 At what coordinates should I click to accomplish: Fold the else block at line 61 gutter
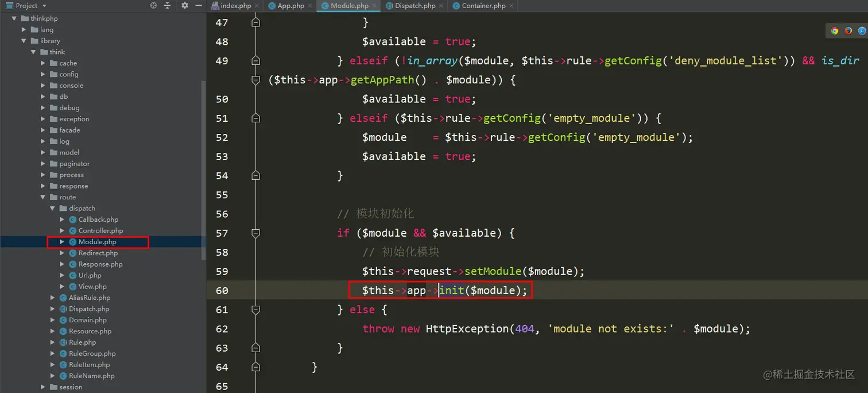point(256,310)
